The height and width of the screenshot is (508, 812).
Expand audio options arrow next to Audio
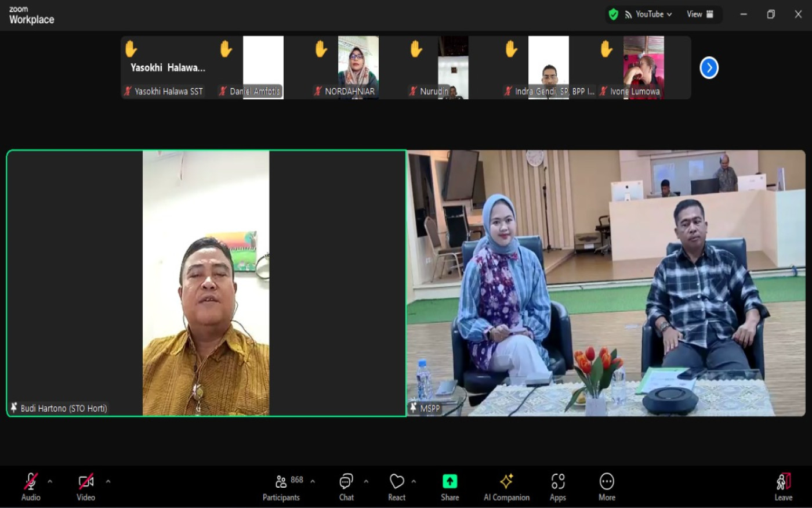coord(50,481)
